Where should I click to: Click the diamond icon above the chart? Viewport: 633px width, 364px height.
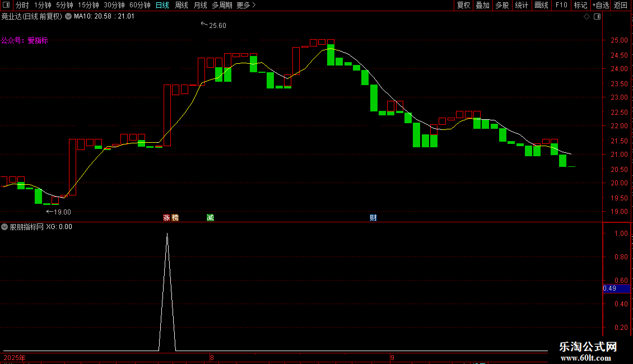point(587,17)
